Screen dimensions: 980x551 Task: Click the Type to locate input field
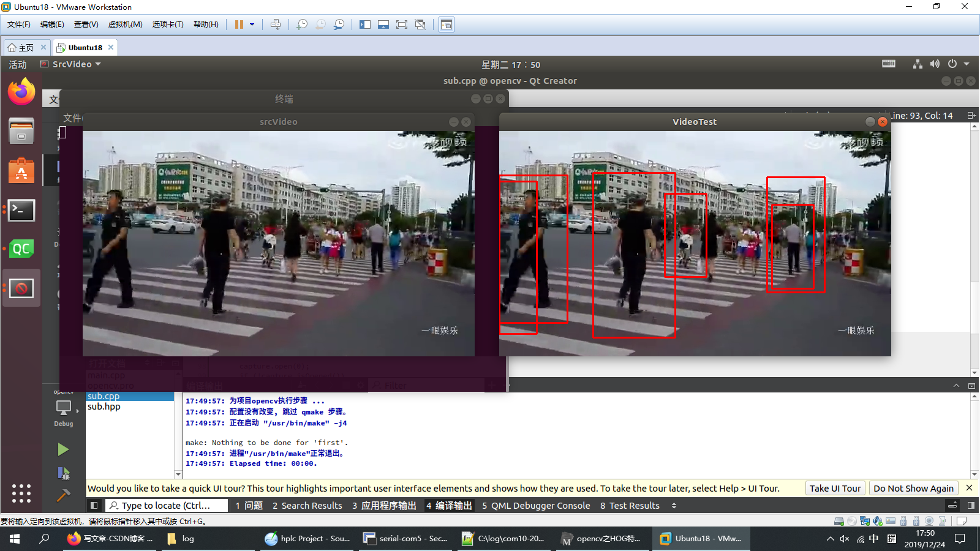coord(167,505)
